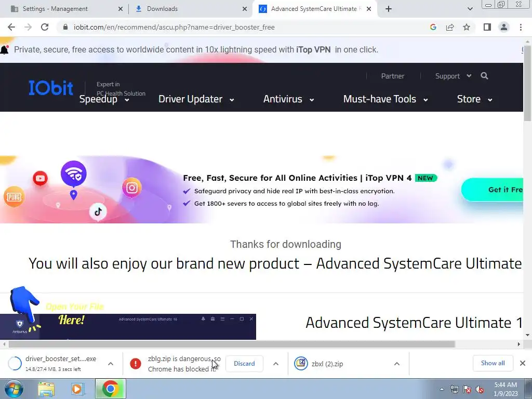Click the PUBG icon in banner
The width and height of the screenshot is (532, 399).
click(14, 197)
